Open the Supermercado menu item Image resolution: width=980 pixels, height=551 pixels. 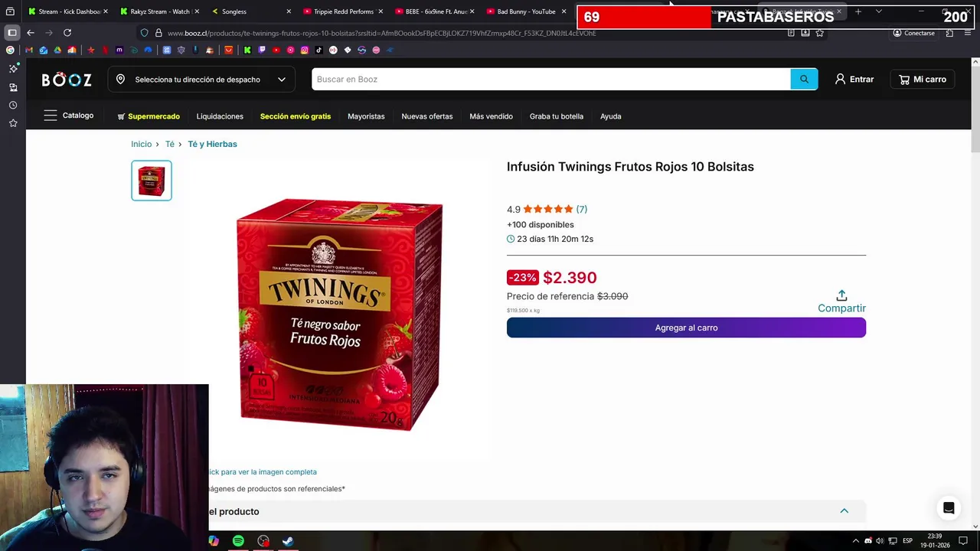[149, 116]
